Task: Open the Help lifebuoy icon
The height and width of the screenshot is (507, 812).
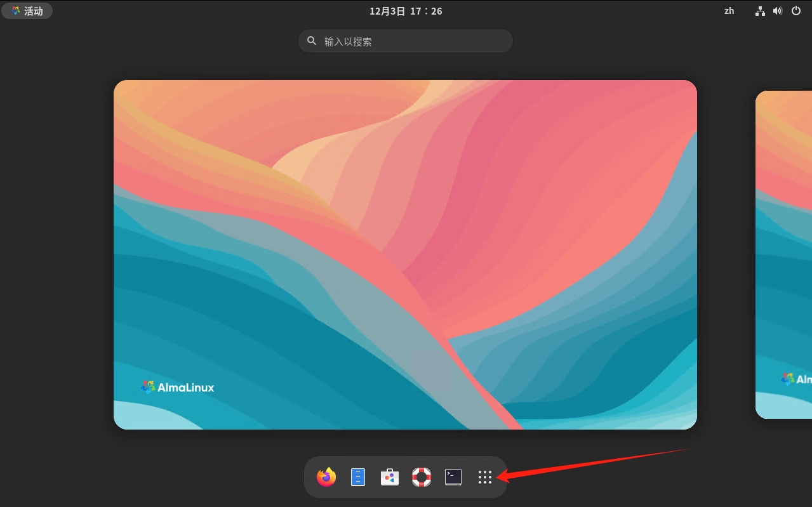Action: [x=422, y=477]
